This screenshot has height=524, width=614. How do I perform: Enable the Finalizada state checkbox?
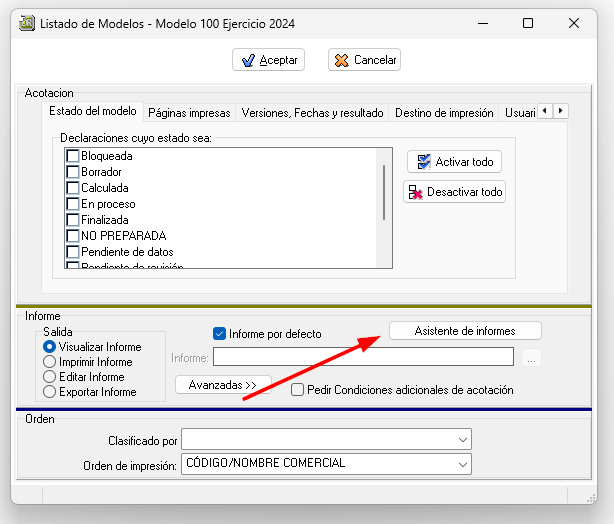[x=73, y=220]
